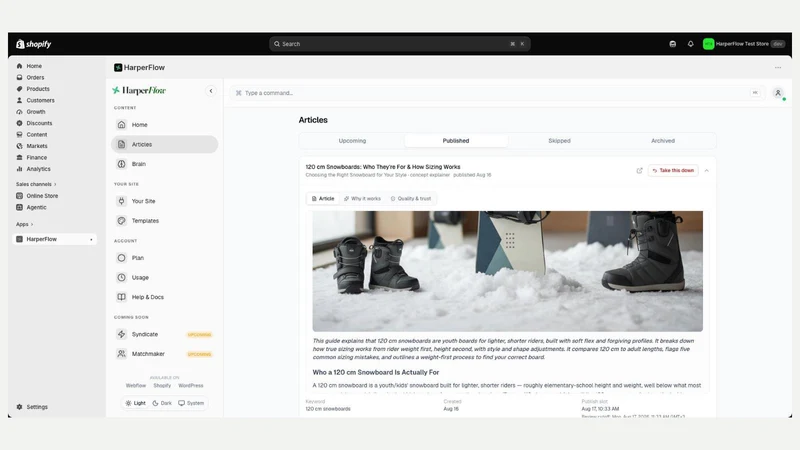
Task: Click the 120 cm Snowboards article title
Action: [x=383, y=167]
